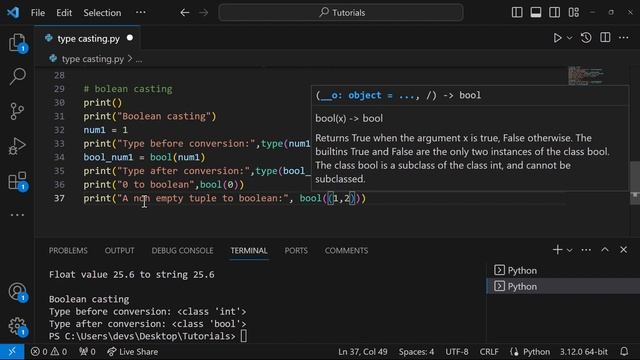Open the Extensions view
The height and width of the screenshot is (360, 640).
(x=17, y=181)
